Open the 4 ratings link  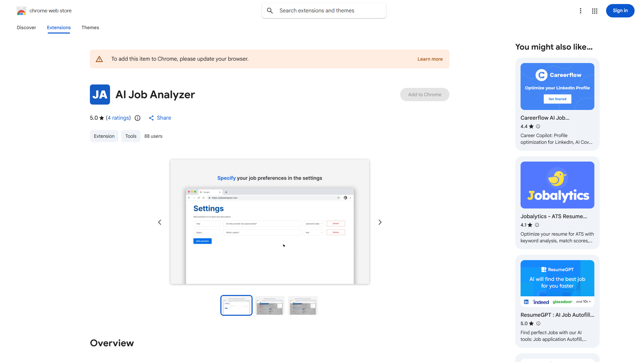point(118,118)
